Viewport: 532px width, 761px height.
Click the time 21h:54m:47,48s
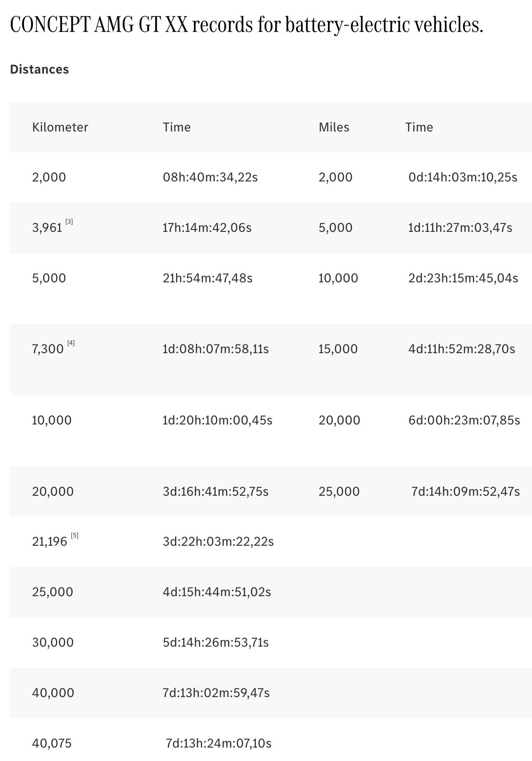[208, 278]
